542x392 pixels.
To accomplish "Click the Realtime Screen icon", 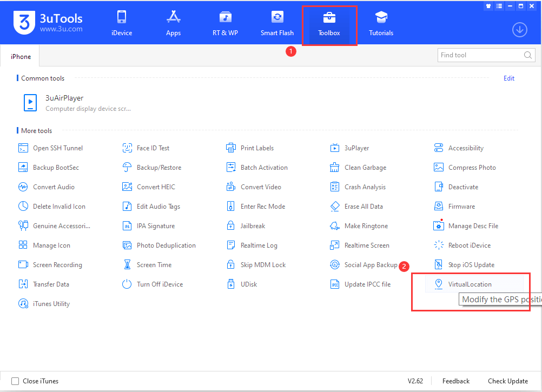I will [335, 245].
